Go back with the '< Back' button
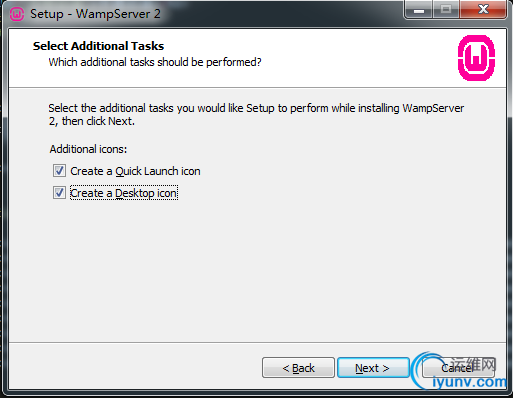The image size is (513, 398). pyautogui.click(x=298, y=368)
